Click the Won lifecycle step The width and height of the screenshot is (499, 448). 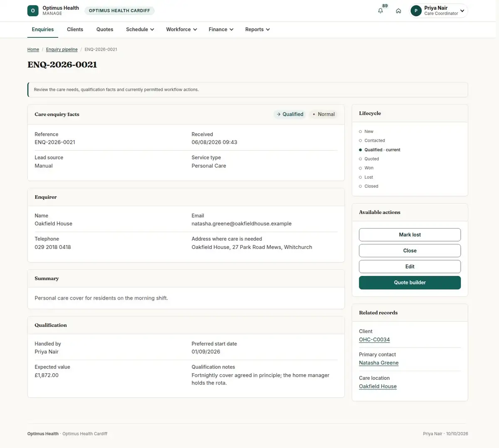pyautogui.click(x=366, y=168)
